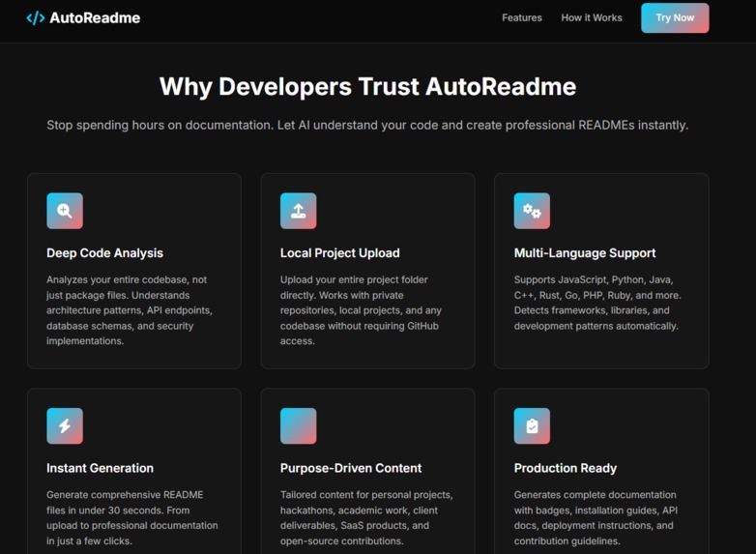Click the Try Now button
The width and height of the screenshot is (756, 554).
click(675, 17)
